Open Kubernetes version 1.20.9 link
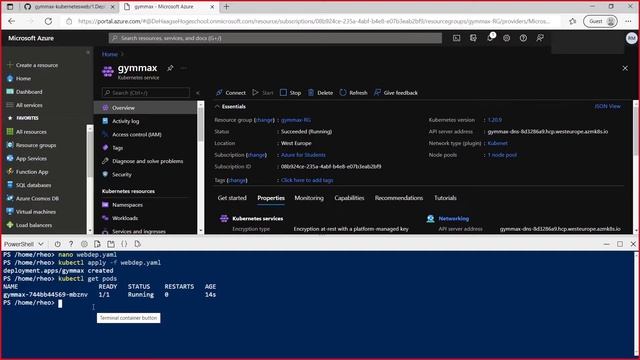 pos(495,120)
